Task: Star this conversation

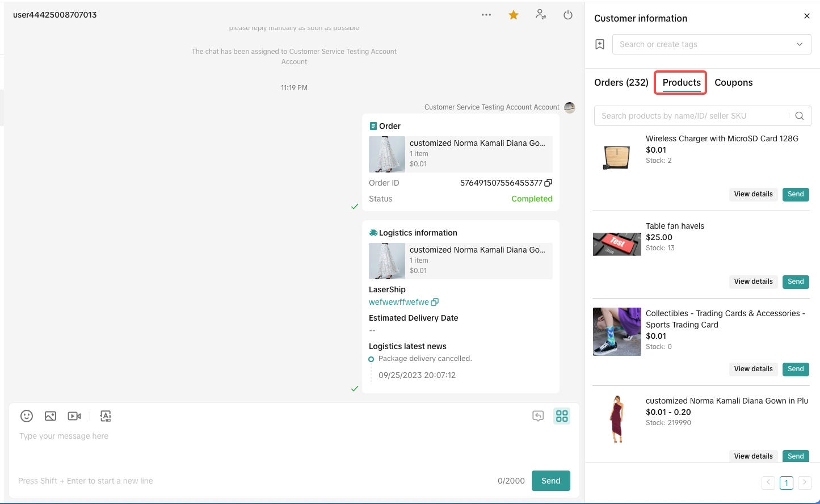Action: coord(514,15)
